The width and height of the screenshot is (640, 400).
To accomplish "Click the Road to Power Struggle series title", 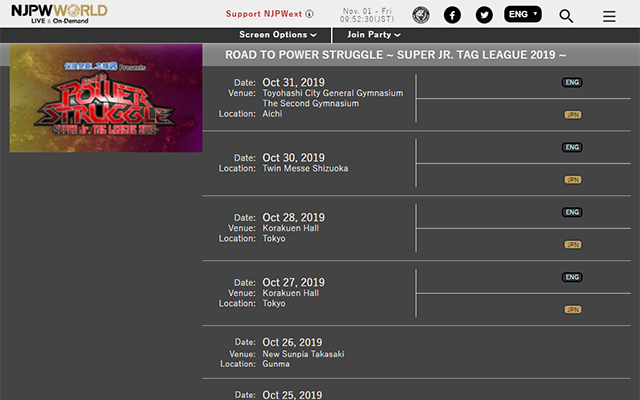I will 396,55.
